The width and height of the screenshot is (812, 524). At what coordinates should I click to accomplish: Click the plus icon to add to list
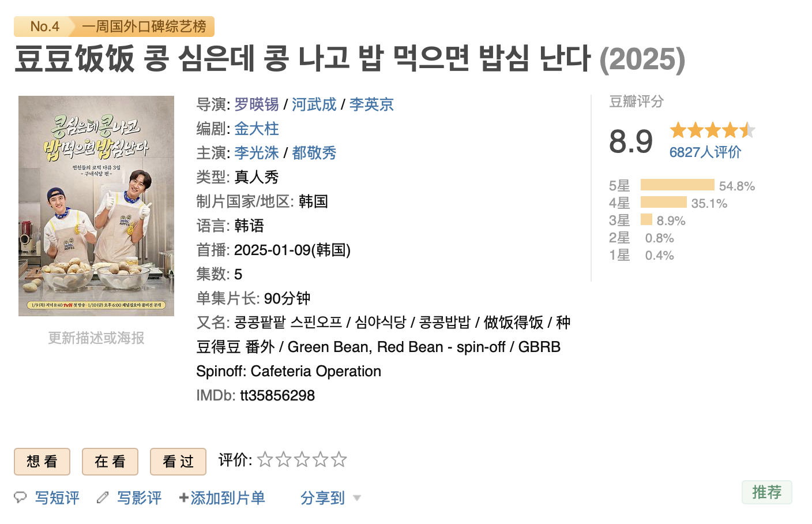point(183,497)
